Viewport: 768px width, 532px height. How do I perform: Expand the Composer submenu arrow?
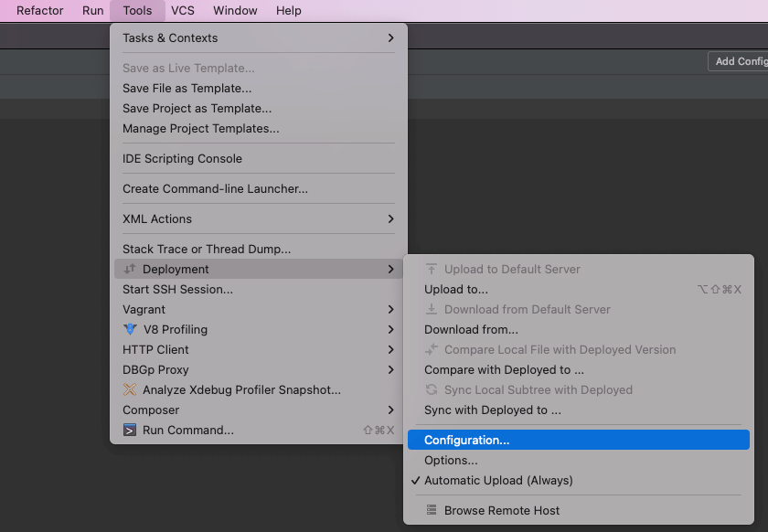[x=390, y=410]
